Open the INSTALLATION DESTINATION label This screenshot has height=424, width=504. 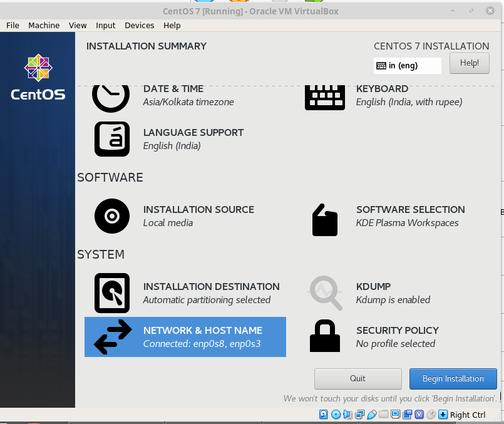[x=212, y=286]
